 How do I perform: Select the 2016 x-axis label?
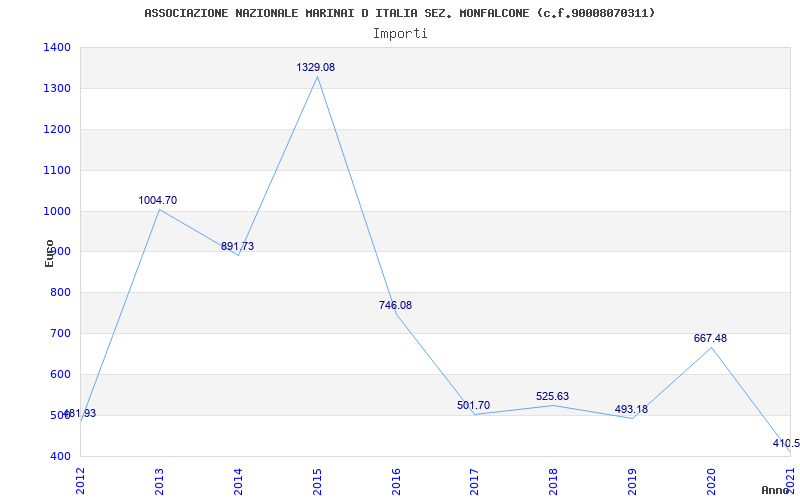(x=396, y=481)
